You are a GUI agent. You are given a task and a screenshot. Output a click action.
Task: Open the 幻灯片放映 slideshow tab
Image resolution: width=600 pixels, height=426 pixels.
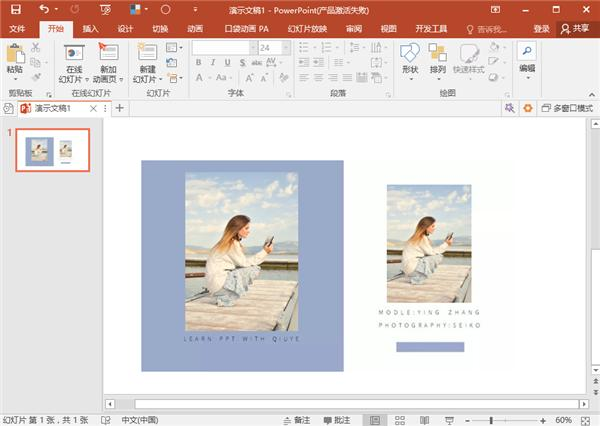coord(307,29)
